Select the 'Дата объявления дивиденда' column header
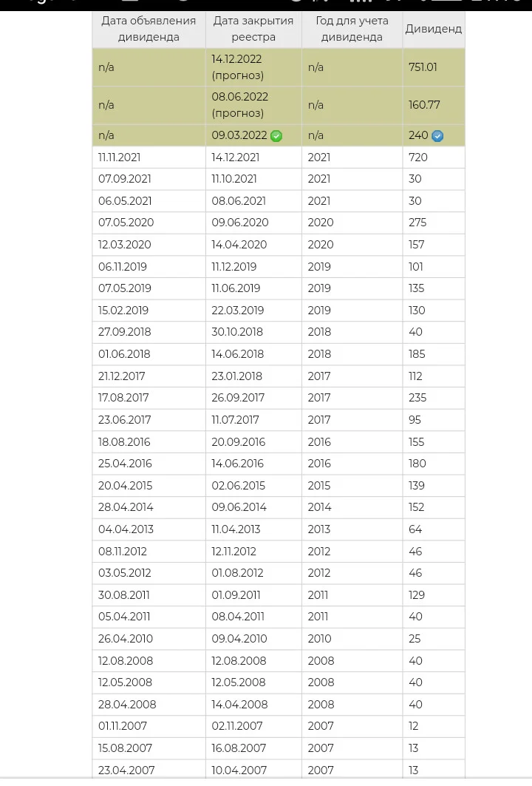This screenshot has height=786, width=532. 149,29
